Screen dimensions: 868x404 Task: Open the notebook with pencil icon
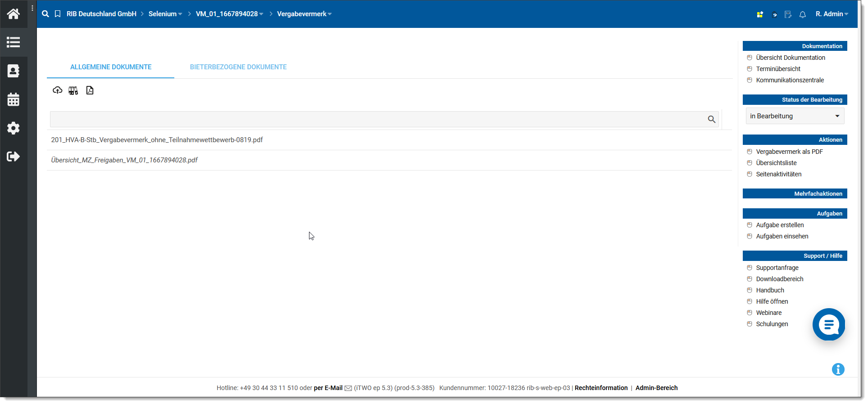(788, 14)
